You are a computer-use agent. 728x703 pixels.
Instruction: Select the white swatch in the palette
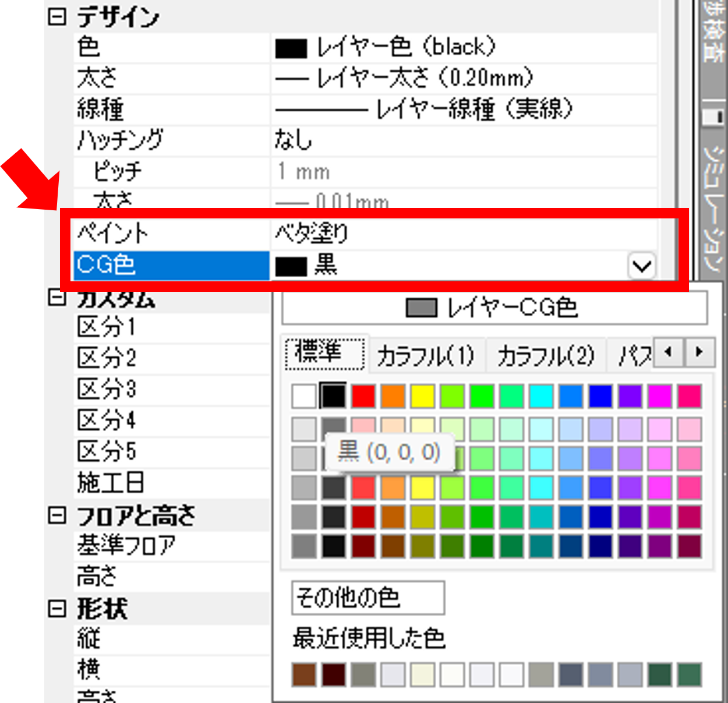pos(303,397)
